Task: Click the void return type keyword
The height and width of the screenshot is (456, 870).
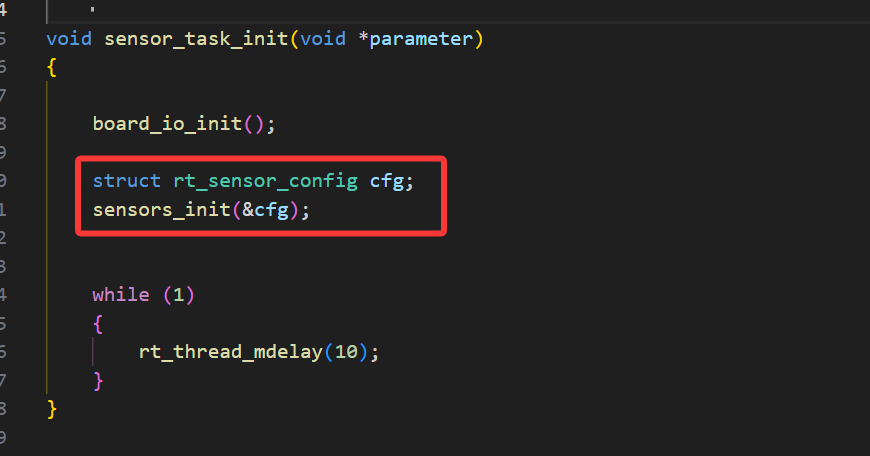Action: (x=68, y=39)
